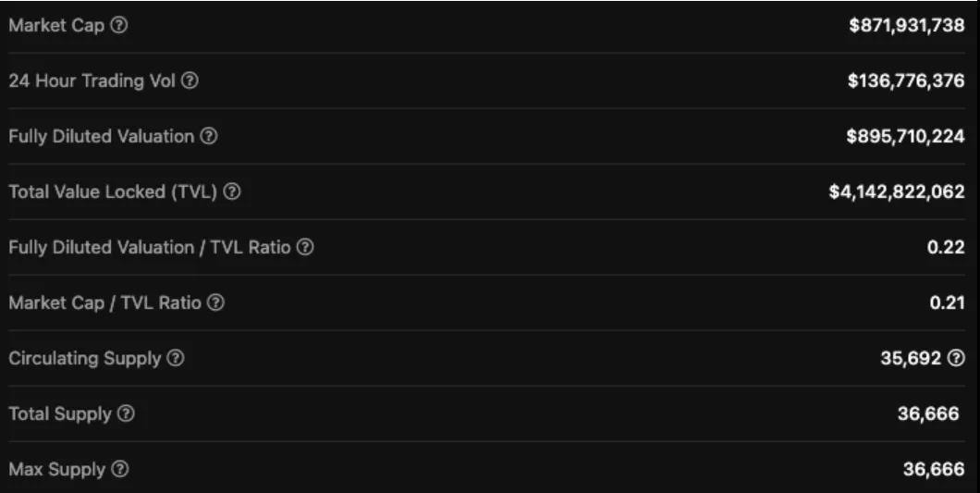The height and width of the screenshot is (493, 980).
Task: Click the Circulating Supply label text
Action: (x=84, y=359)
